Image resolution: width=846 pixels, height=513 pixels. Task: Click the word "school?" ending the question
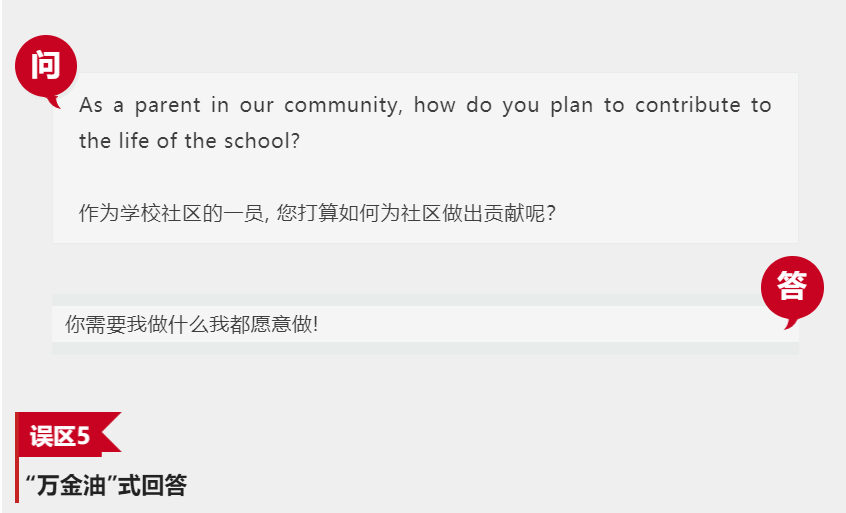tap(264, 141)
